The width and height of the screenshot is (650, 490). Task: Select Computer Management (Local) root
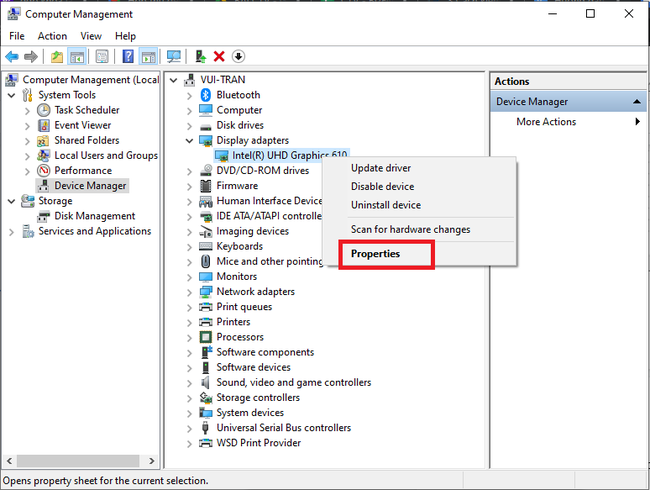pos(90,80)
